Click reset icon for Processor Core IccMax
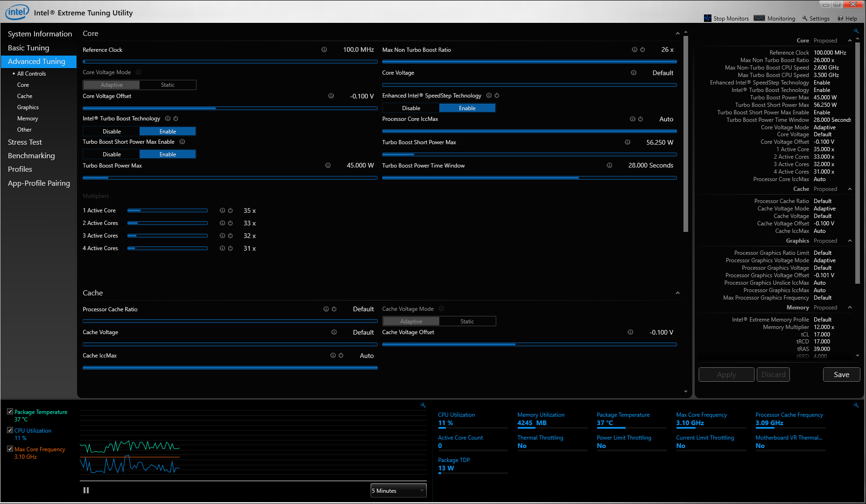This screenshot has width=866, height=504. point(641,119)
